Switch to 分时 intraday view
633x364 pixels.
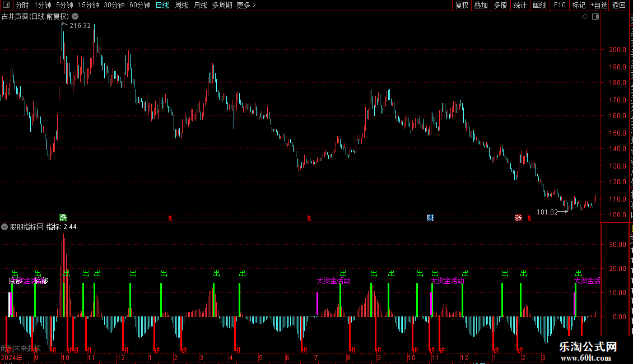(x=22, y=5)
